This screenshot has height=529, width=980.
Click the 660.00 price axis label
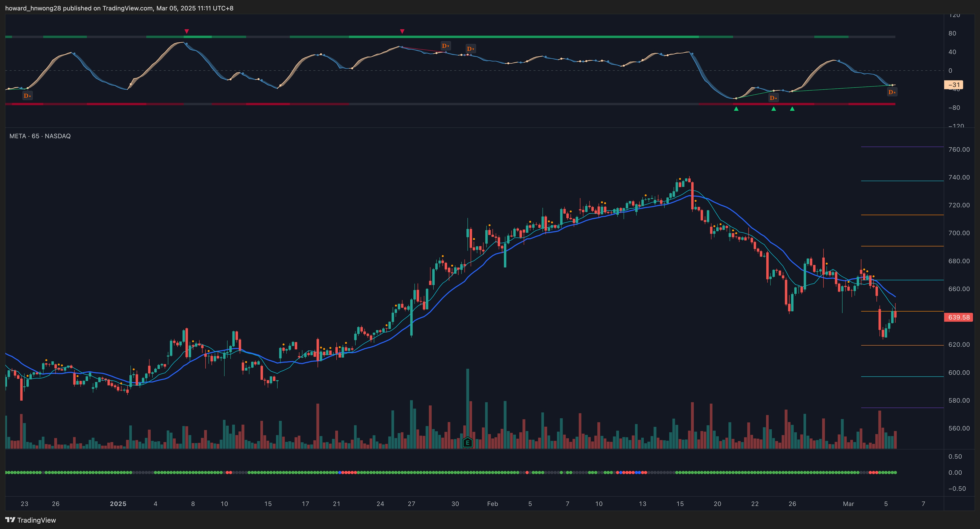coord(959,289)
